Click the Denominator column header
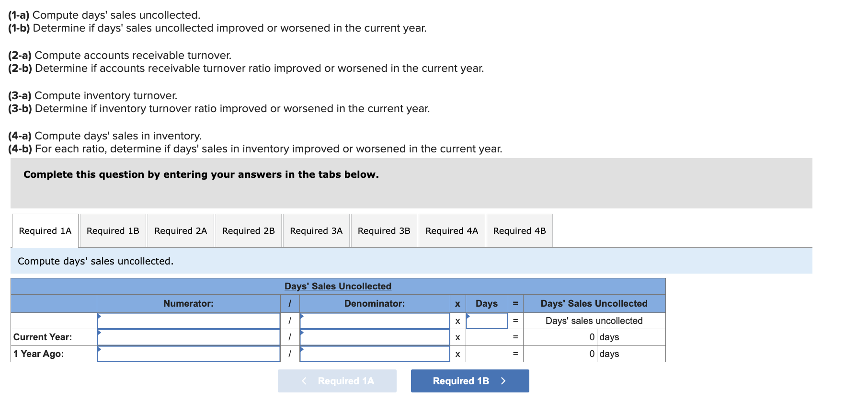 coord(375,303)
